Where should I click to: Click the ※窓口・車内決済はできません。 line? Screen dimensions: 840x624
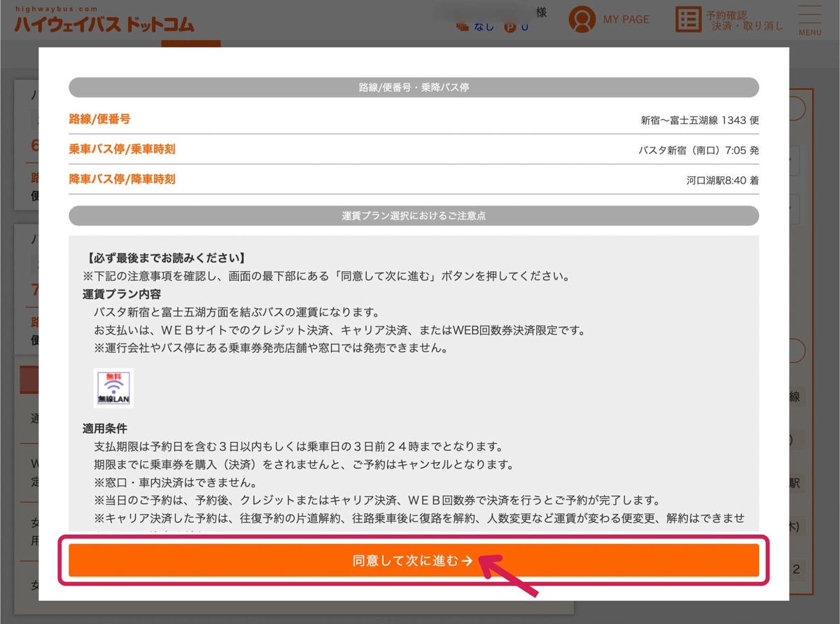click(x=175, y=483)
